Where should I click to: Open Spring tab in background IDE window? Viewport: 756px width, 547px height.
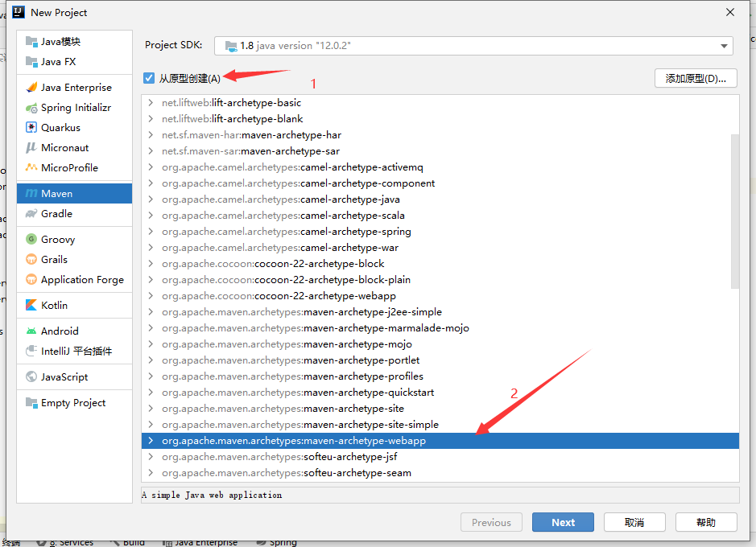click(x=277, y=543)
